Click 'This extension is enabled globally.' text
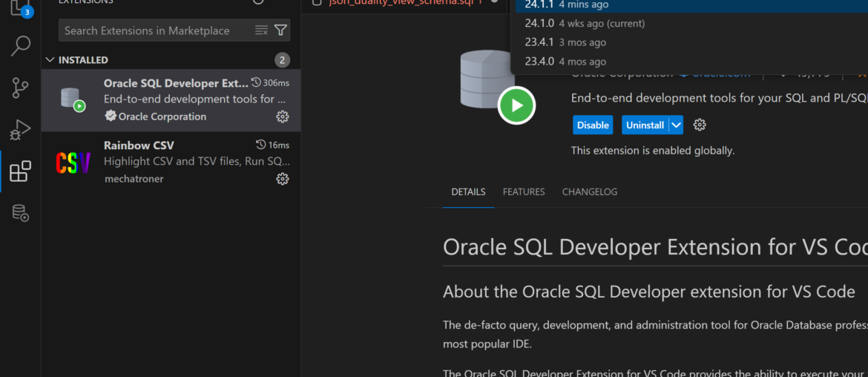 tap(653, 151)
